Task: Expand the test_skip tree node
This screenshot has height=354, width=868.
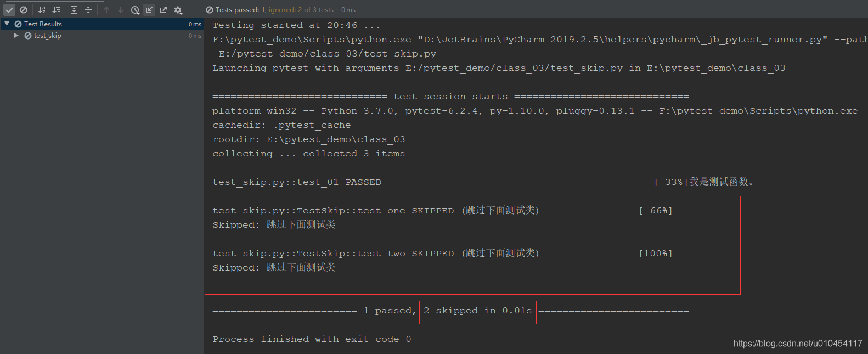Action: click(x=16, y=35)
